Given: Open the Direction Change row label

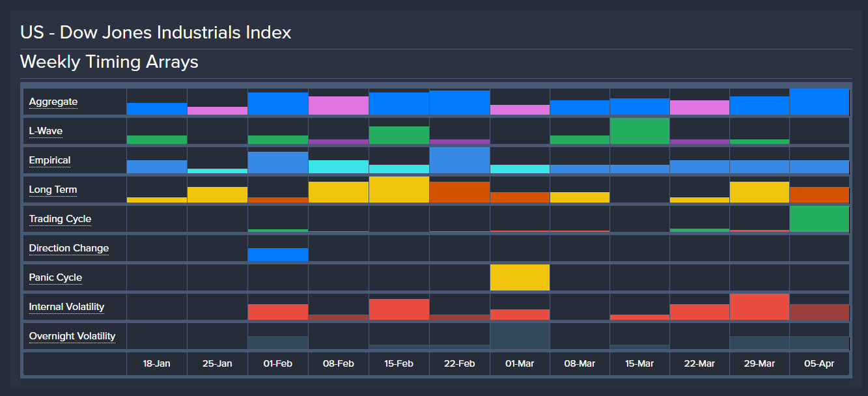Looking at the screenshot, I should pos(69,248).
